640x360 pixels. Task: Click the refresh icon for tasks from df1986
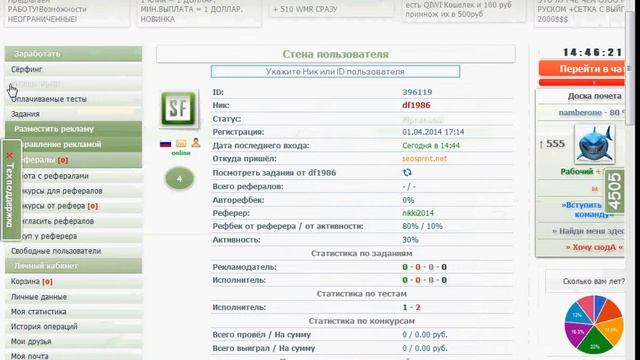[x=407, y=173]
